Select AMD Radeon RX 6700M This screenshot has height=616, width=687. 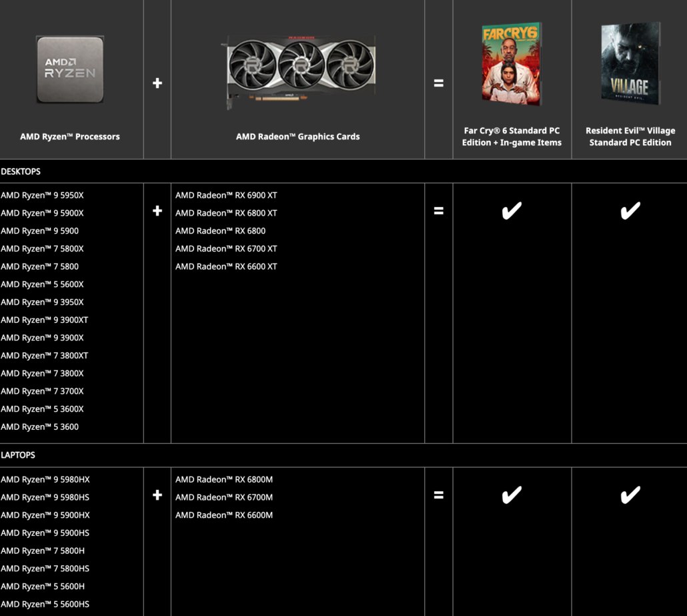coord(224,497)
